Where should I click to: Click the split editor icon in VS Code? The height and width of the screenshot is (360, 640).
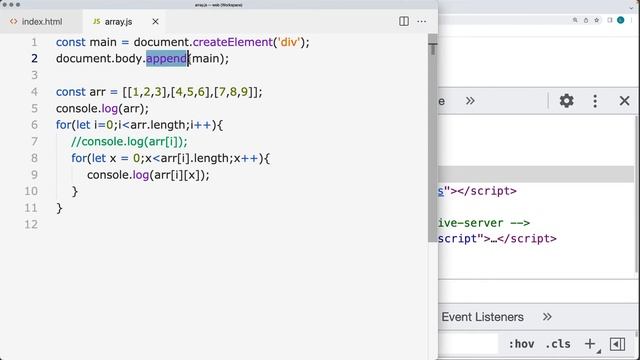[404, 21]
